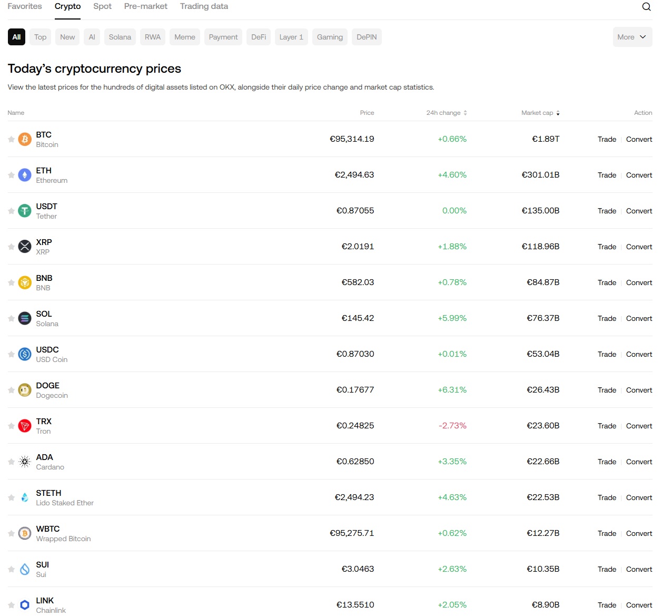Click the Tron coin logo
The height and width of the screenshot is (616, 672).
click(x=25, y=426)
